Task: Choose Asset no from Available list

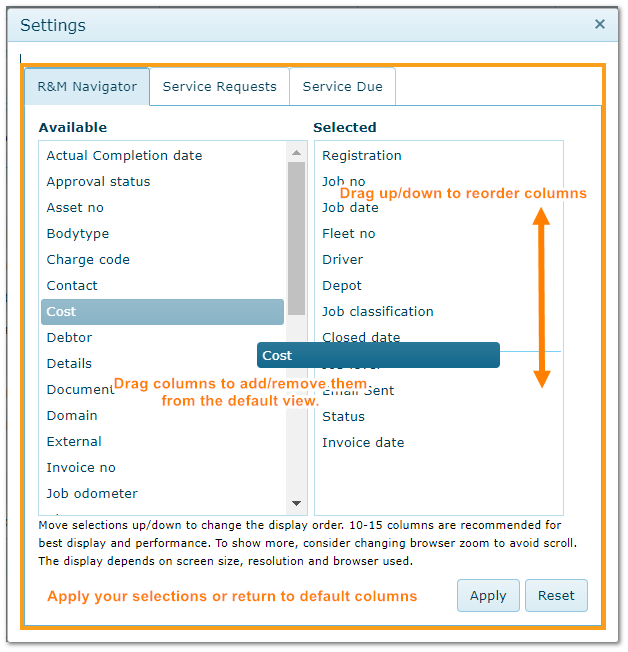Action: 75,208
